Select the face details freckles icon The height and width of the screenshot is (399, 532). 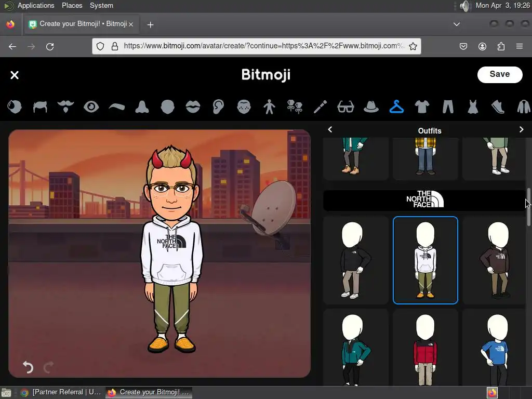coord(244,107)
